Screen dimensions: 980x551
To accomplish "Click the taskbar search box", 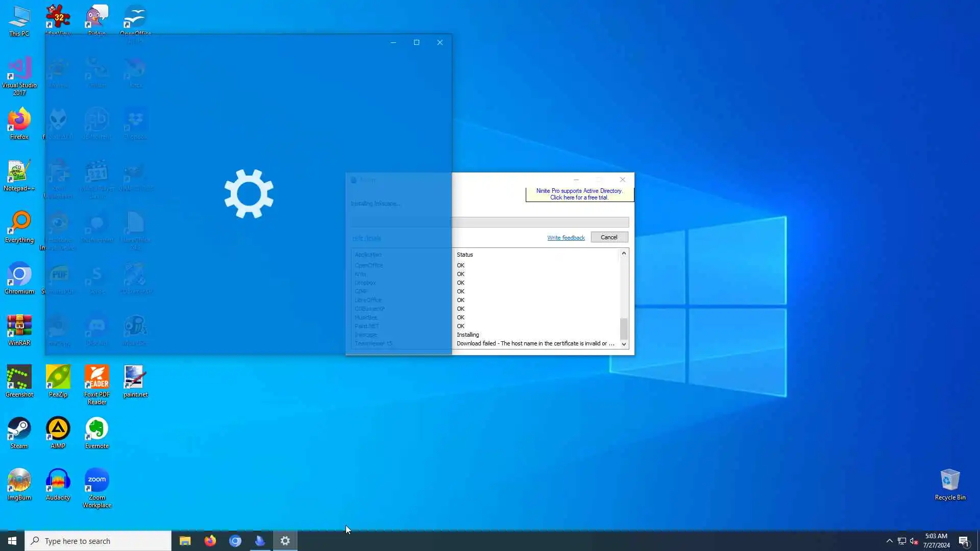I will pos(98,541).
